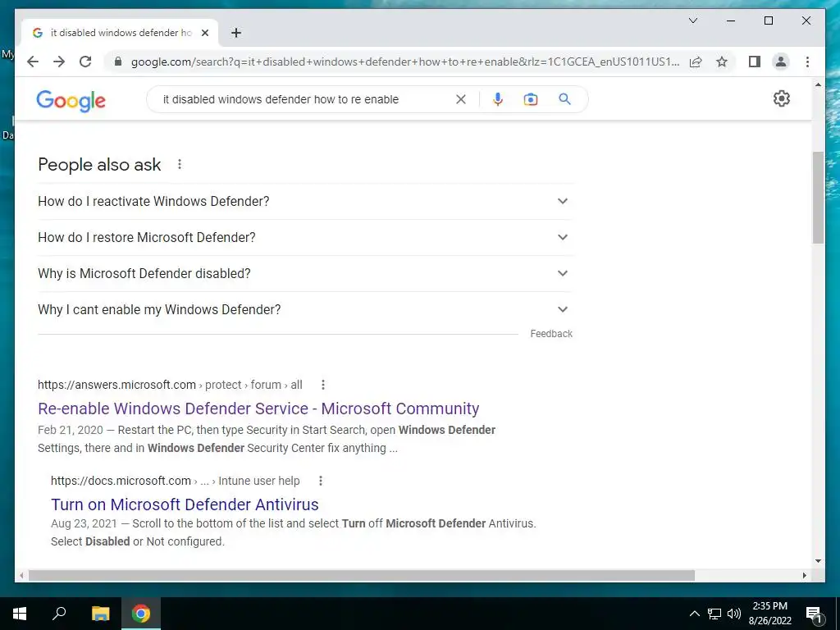
Task: Open 'Re-enable Windows Defender Service' result
Action: click(258, 409)
